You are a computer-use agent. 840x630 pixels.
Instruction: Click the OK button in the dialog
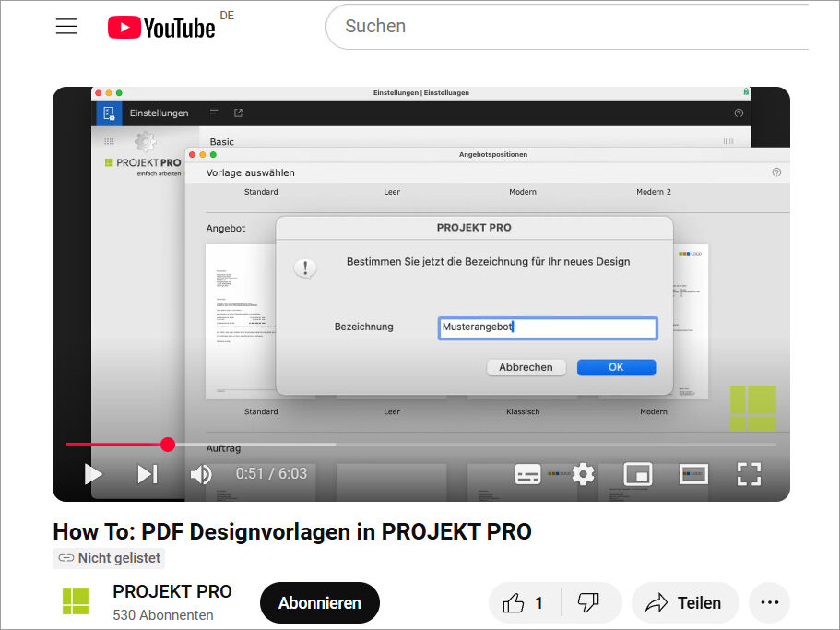[x=616, y=367]
